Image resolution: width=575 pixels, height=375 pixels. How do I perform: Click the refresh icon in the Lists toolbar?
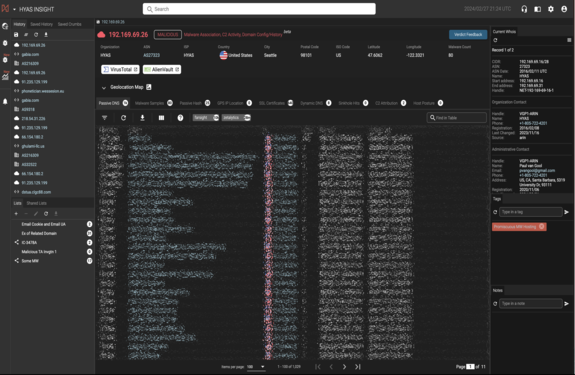(46, 213)
